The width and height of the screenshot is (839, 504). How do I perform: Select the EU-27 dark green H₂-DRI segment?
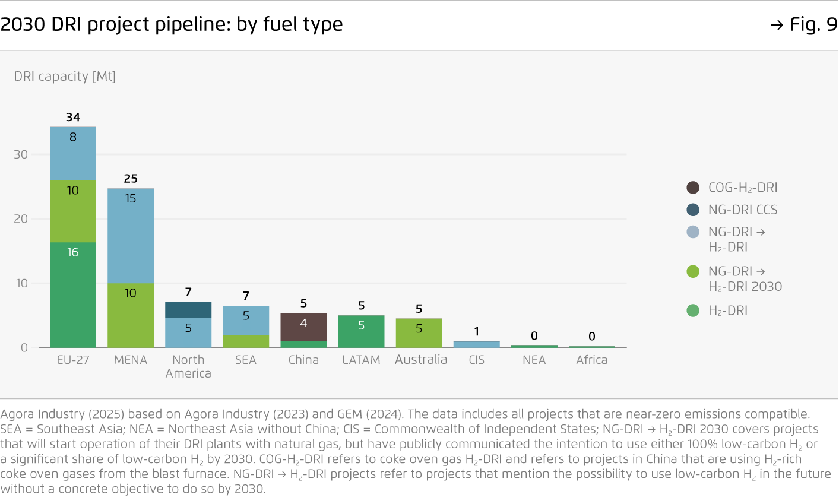[73, 294]
